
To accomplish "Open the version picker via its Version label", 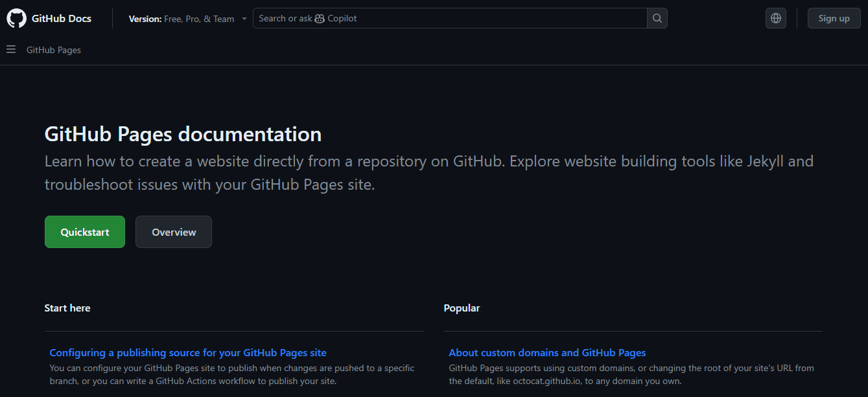I will (144, 19).
